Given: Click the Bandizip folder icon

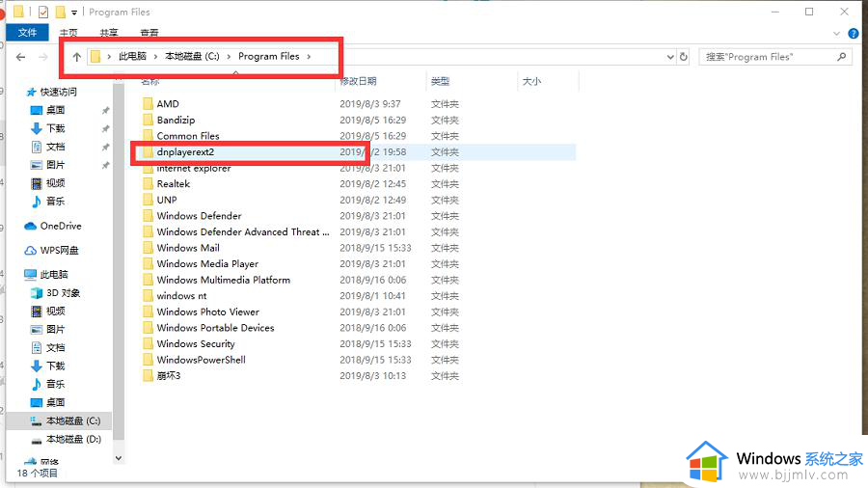Looking at the screenshot, I should tap(148, 120).
